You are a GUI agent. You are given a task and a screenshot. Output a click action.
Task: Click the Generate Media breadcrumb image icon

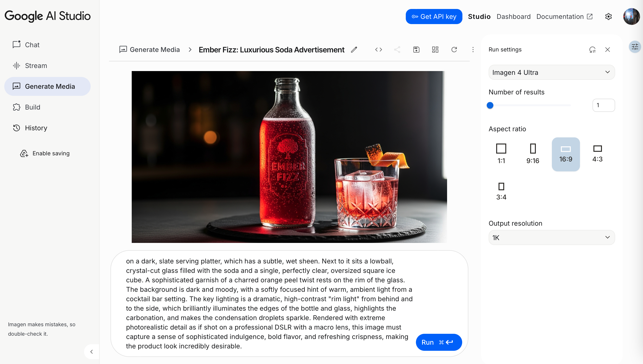pyautogui.click(x=123, y=50)
